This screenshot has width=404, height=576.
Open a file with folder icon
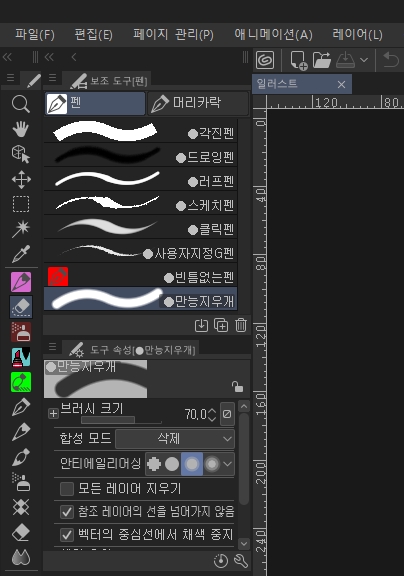point(322,60)
